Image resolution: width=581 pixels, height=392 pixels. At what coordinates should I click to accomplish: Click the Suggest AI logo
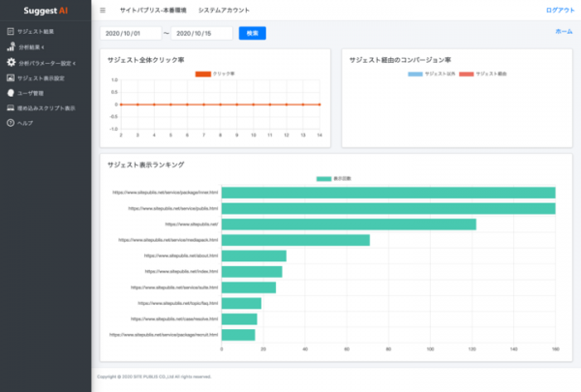tap(46, 11)
